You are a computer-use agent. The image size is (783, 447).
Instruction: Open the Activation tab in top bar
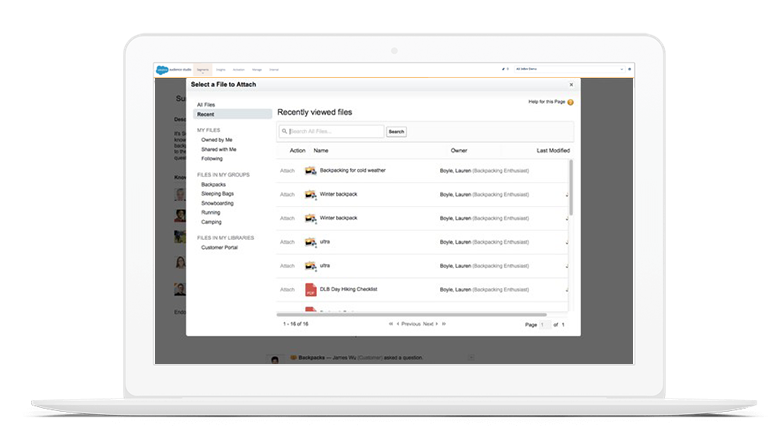239,69
